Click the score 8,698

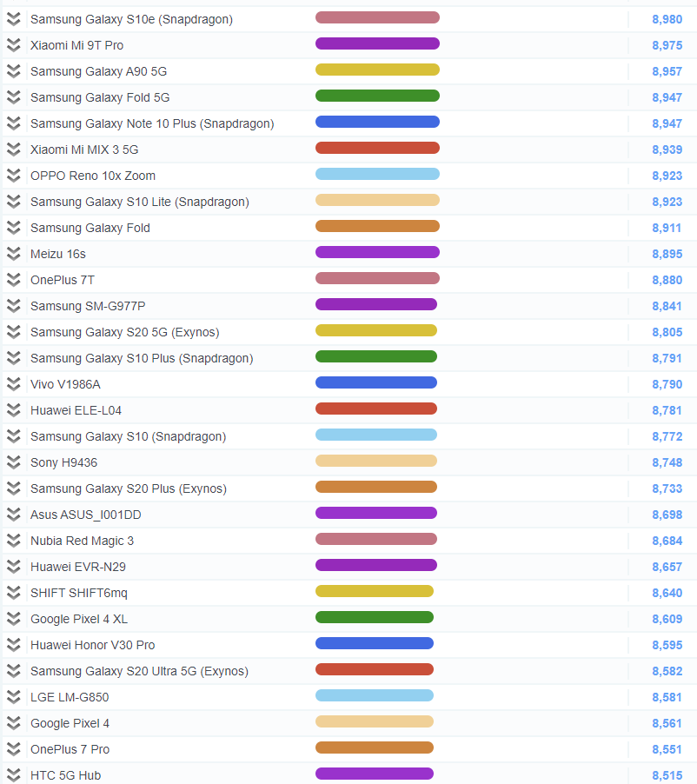[667, 515]
